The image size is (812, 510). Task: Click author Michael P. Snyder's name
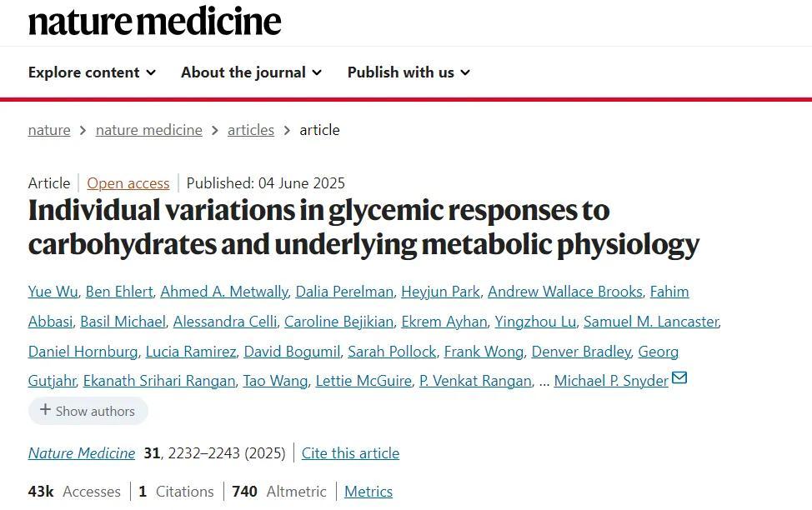pos(610,381)
